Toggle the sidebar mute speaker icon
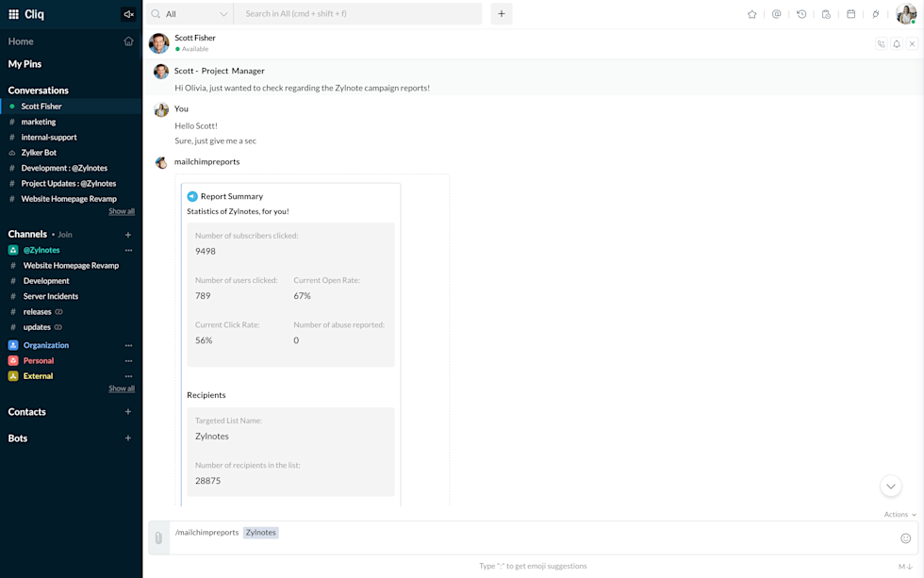 (x=127, y=14)
